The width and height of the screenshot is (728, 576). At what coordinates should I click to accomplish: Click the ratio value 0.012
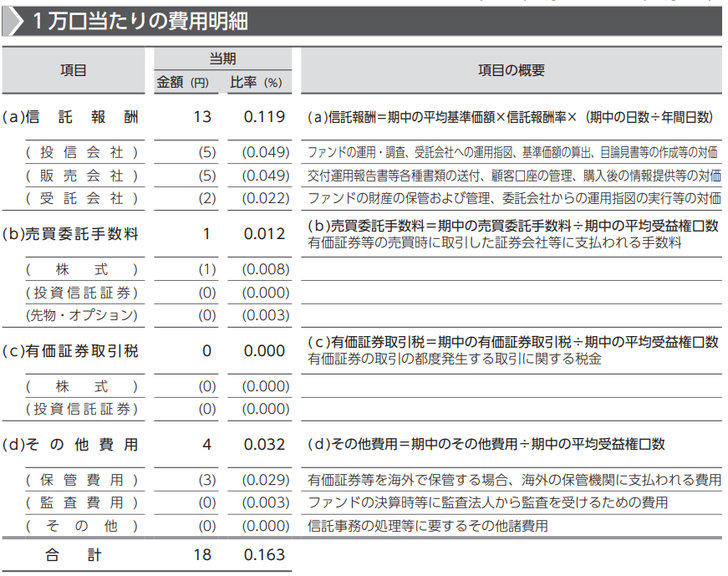pyautogui.click(x=264, y=233)
